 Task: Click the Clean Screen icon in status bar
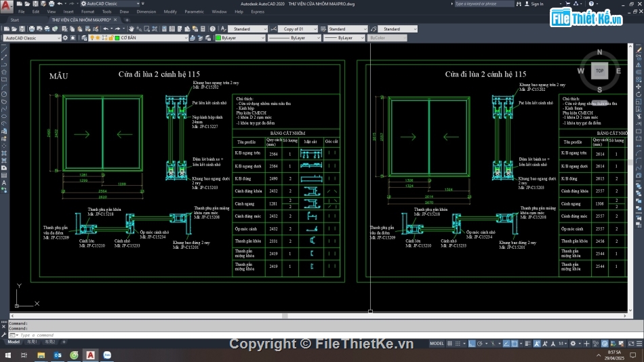pos(631,344)
